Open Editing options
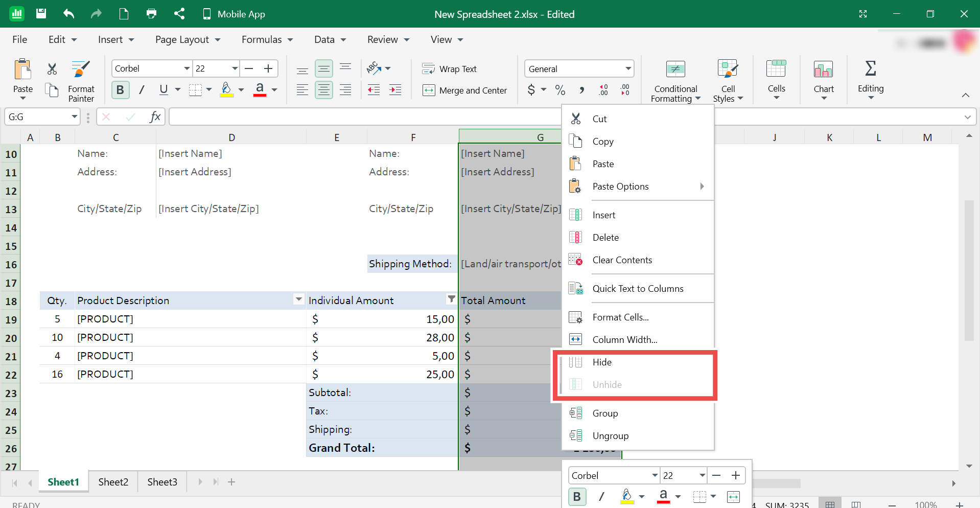 [871, 80]
